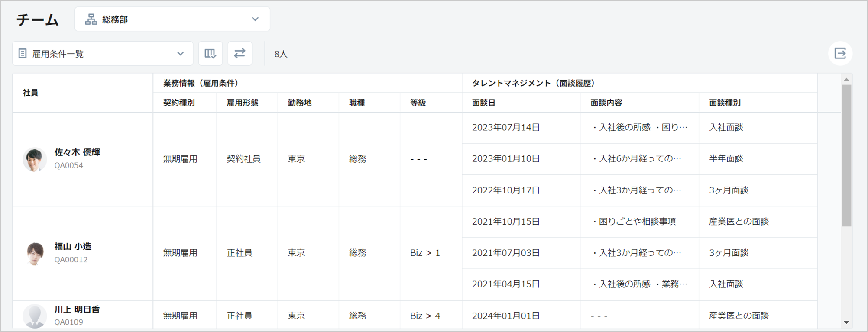Viewport: 868px width, 332px height.
Task: Open employee 福山 小造's name link
Action: (73, 246)
